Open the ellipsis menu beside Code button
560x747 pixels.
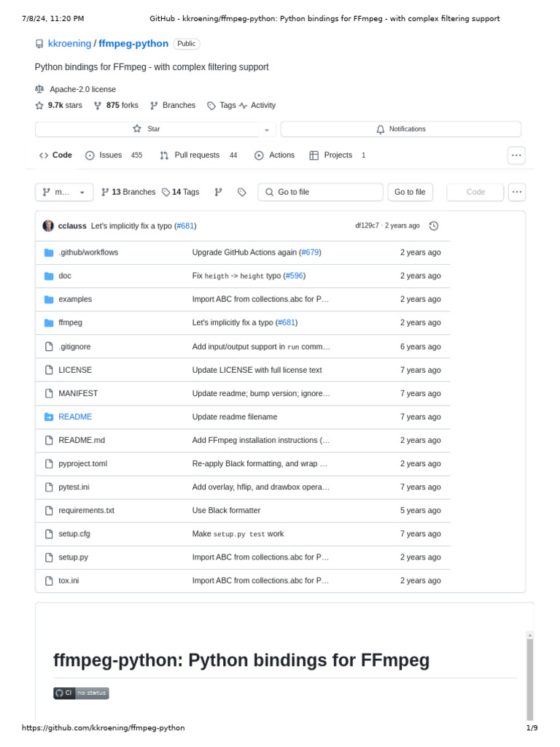(x=517, y=192)
